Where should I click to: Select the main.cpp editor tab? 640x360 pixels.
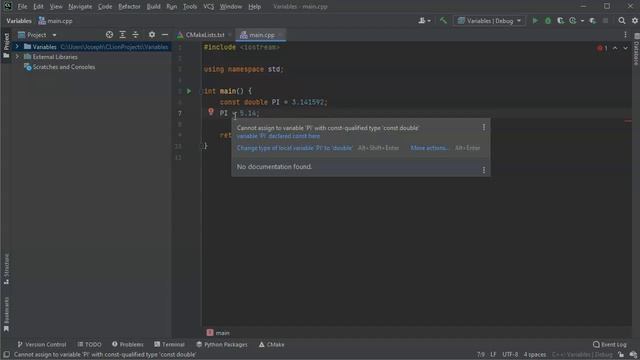coord(262,35)
